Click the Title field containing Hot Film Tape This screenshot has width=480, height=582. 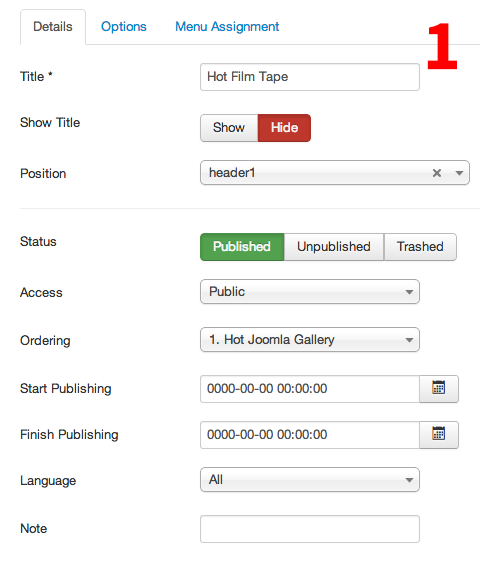(x=310, y=77)
